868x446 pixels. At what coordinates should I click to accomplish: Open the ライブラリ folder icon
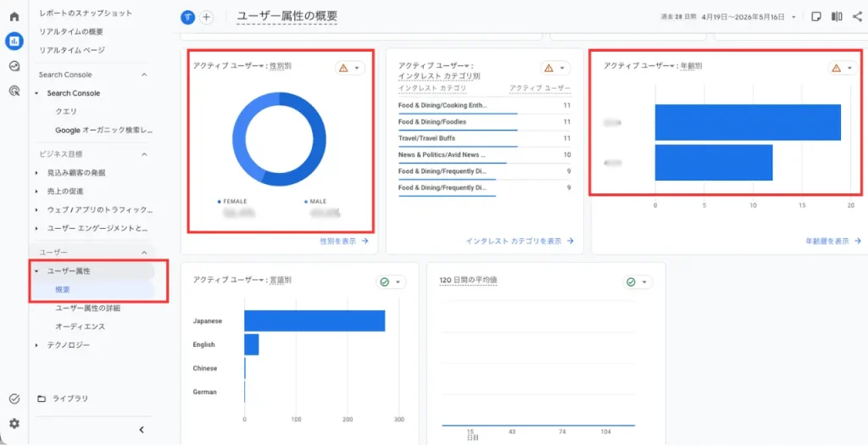[x=42, y=399]
